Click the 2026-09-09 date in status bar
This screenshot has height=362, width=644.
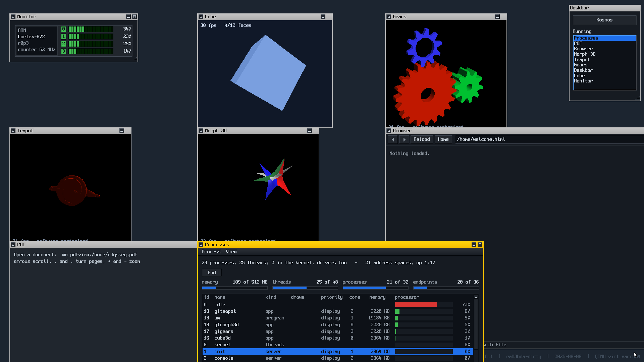pyautogui.click(x=568, y=357)
